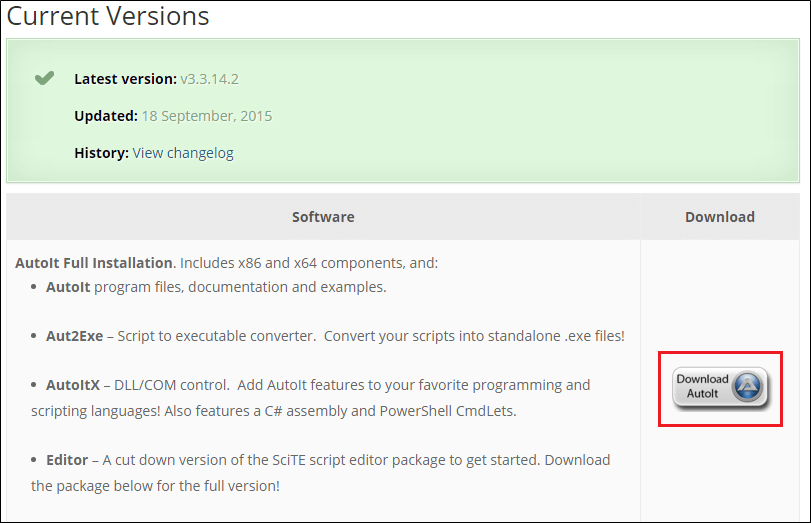Screen dimensions: 811x523
Task: Click the green checkmark icon
Action: pyautogui.click(x=44, y=78)
